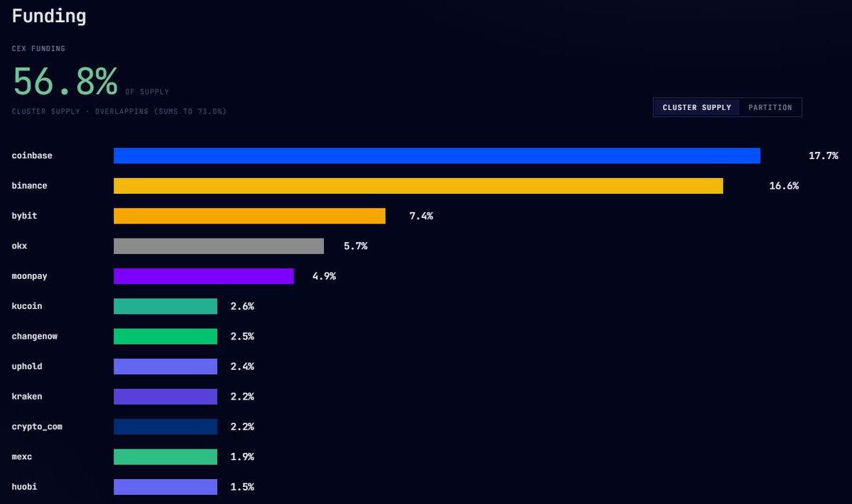The width and height of the screenshot is (852, 504).
Task: Select the "kucoin" row label
Action: 27,306
